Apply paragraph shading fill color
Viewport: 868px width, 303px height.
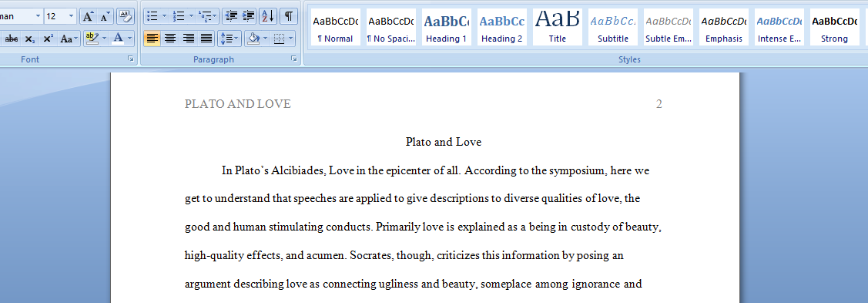(253, 39)
